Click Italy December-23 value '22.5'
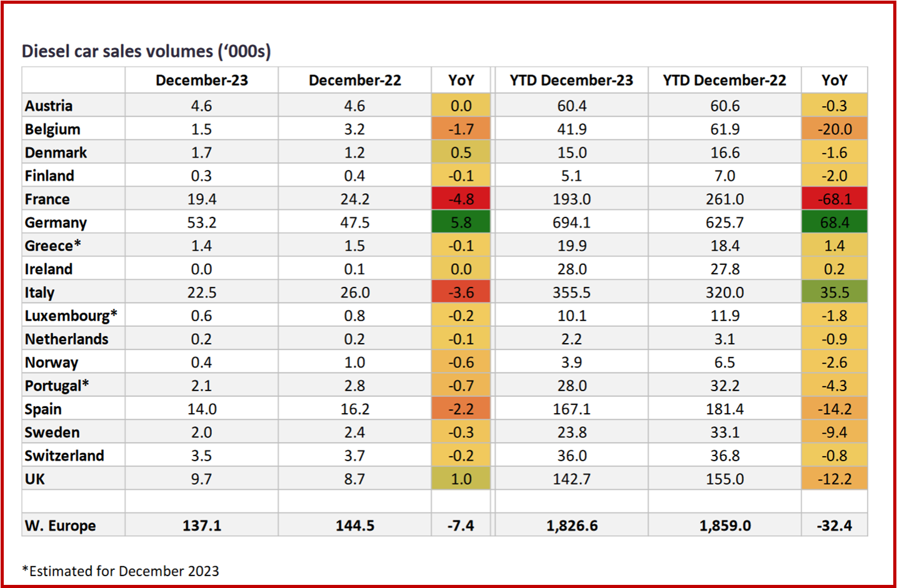Image resolution: width=897 pixels, height=588 pixels. pos(202,292)
